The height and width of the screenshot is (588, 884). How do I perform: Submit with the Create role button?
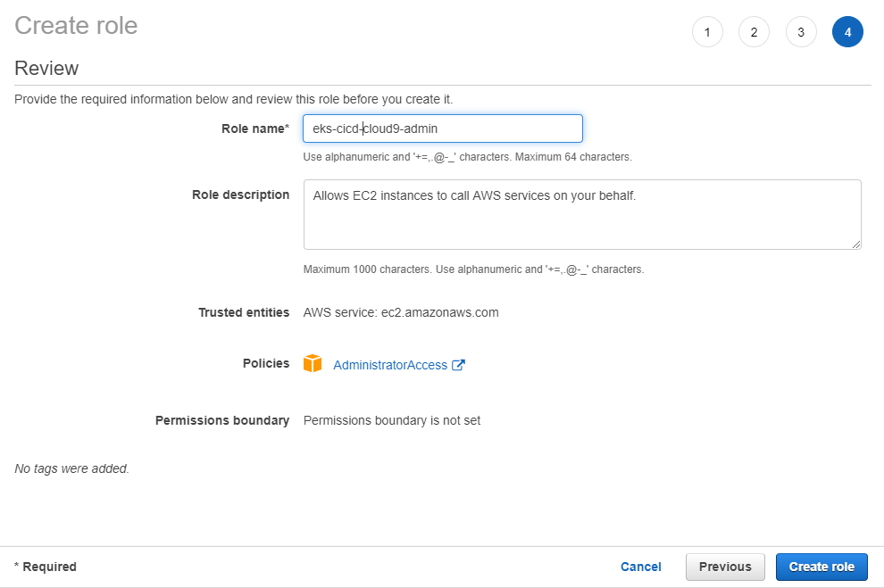(x=821, y=567)
